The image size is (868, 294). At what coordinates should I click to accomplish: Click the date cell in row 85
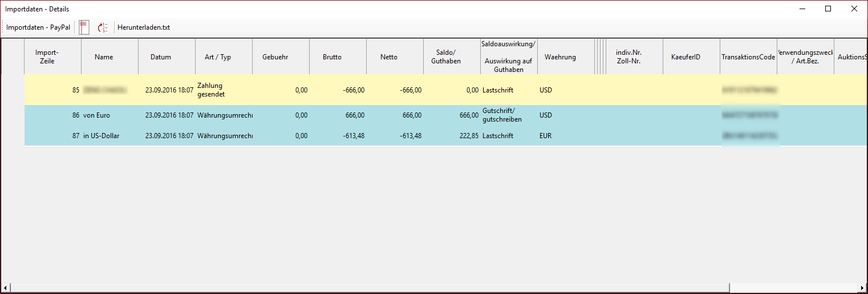167,90
